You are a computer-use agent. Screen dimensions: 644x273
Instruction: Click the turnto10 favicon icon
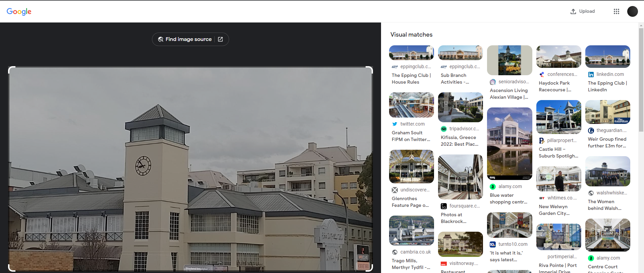point(493,244)
